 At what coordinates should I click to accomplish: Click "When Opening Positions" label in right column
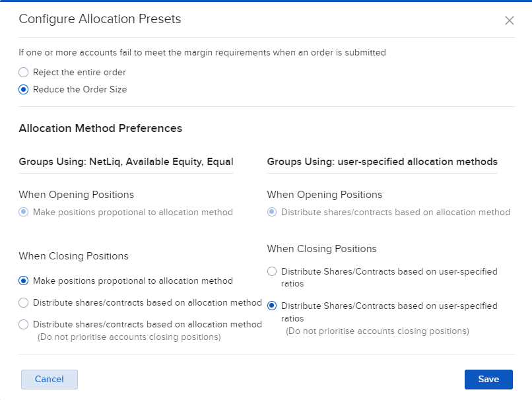click(323, 195)
